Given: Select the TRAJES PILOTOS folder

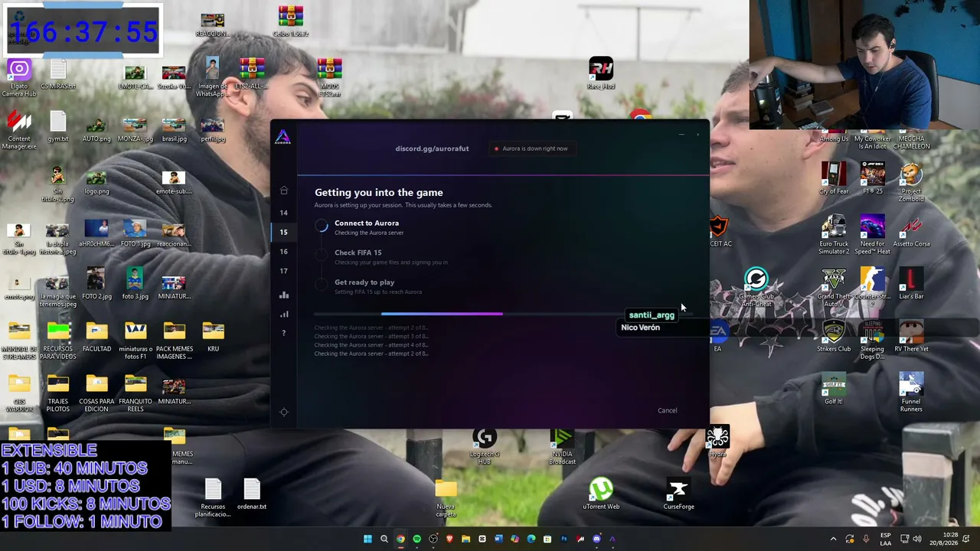Looking at the screenshot, I should coord(58,393).
